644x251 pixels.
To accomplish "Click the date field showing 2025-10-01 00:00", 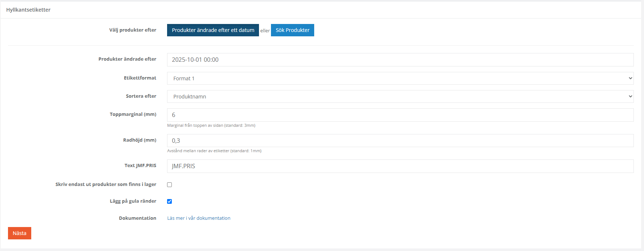I will pos(400,60).
